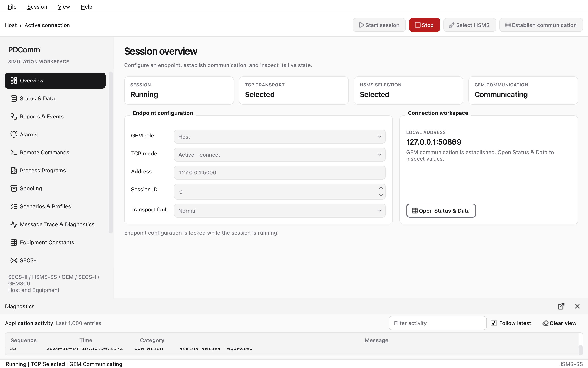The width and height of the screenshot is (588, 368).
Task: Open the File menu
Action: [12, 7]
